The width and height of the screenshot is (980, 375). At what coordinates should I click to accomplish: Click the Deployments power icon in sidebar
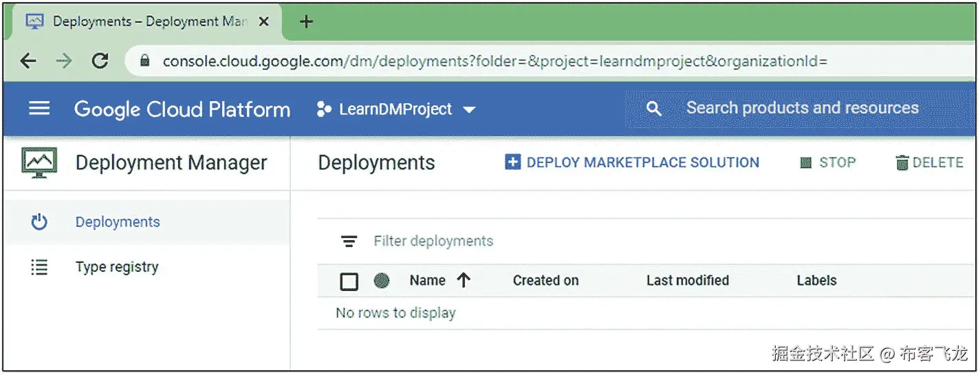point(39,222)
